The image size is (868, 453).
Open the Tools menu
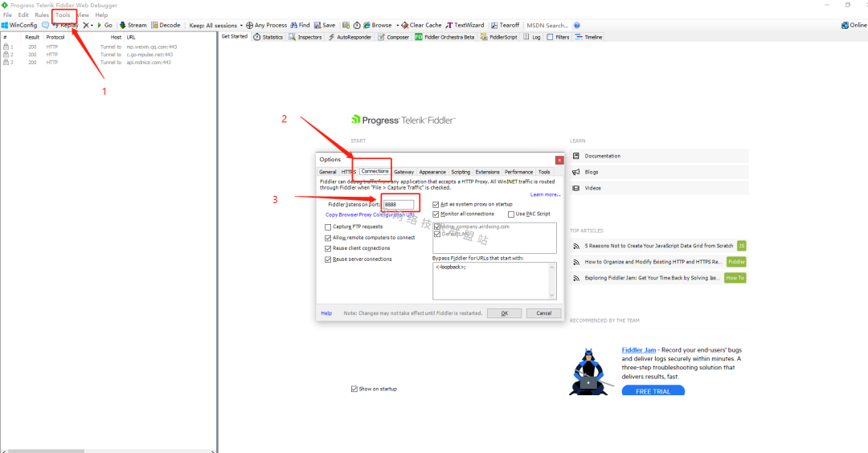tap(63, 15)
